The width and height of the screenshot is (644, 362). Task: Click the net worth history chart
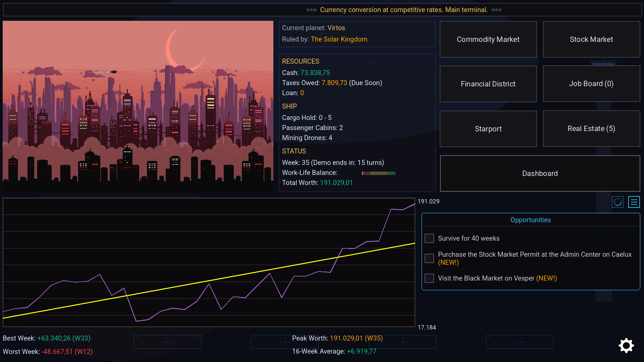[x=209, y=262]
